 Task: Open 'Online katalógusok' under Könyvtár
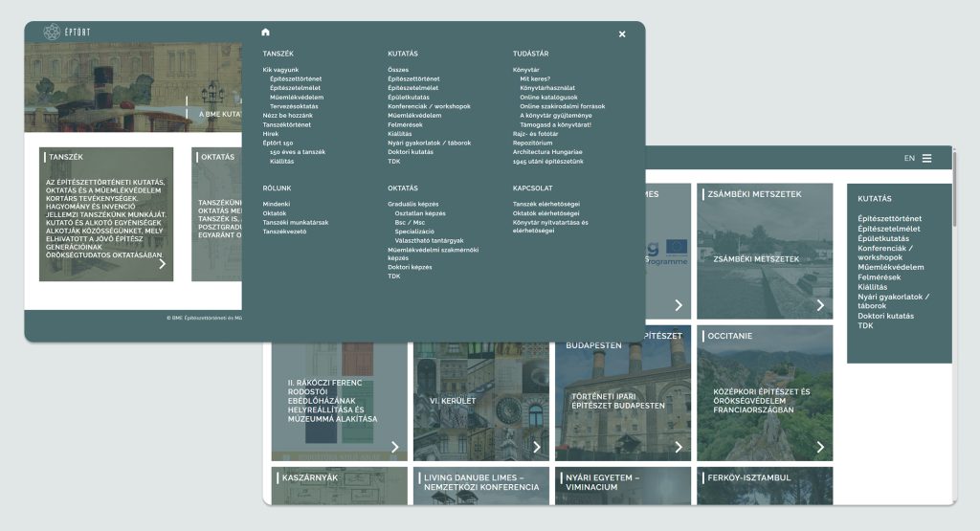(x=548, y=97)
